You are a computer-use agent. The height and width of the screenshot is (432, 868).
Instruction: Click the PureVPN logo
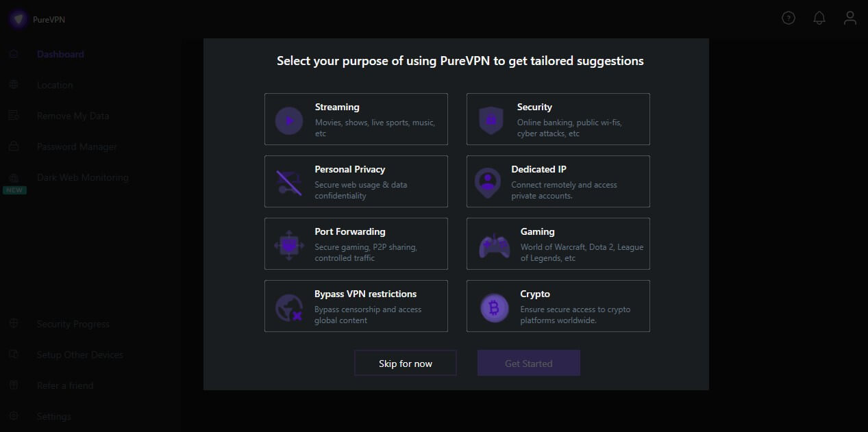(x=37, y=18)
